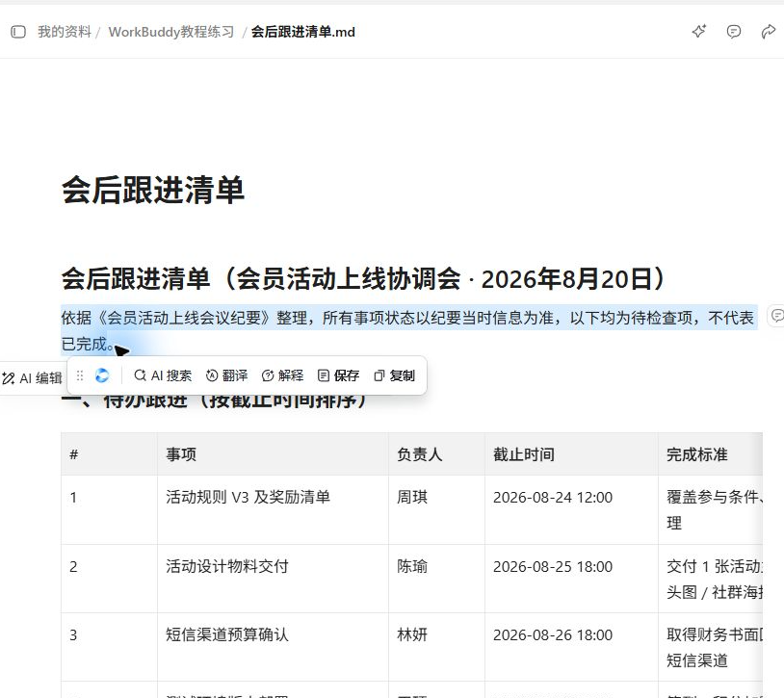
Task: Click cell 周琪
Action: pos(436,509)
